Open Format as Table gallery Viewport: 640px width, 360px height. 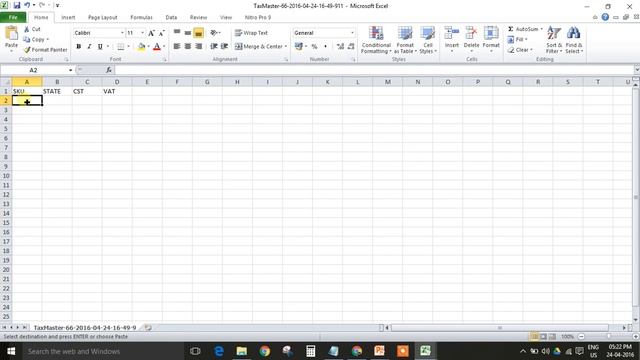click(x=405, y=40)
